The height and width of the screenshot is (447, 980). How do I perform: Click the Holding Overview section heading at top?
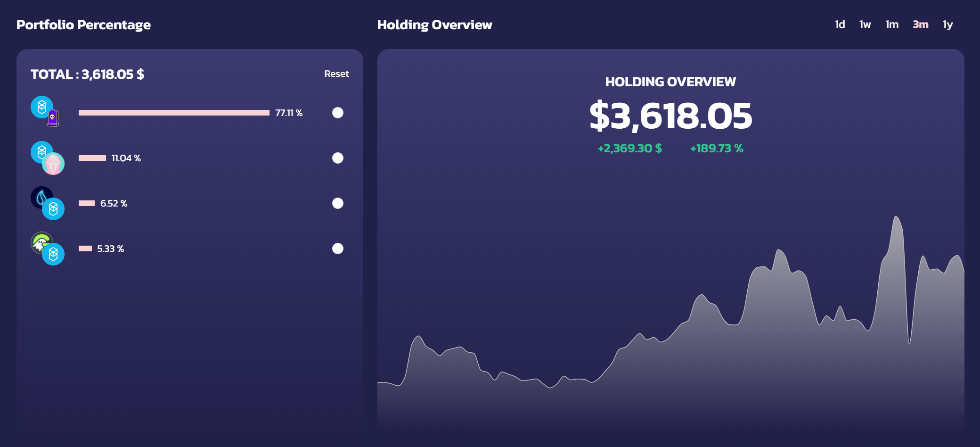(434, 25)
